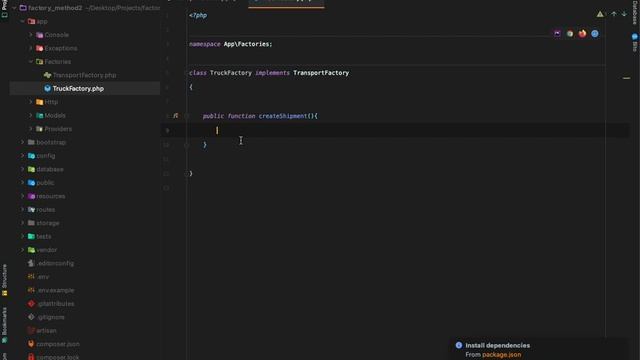Expand the Models folder arrow

[31, 116]
